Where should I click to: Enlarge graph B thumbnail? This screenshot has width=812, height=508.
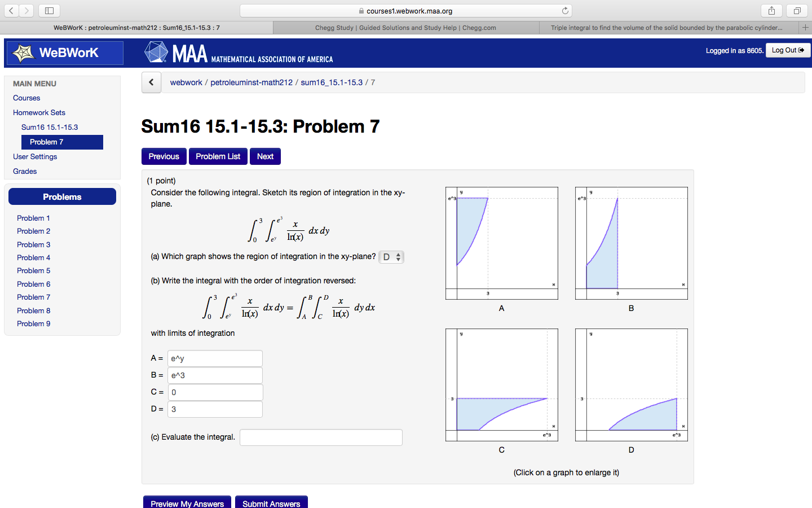(632, 243)
